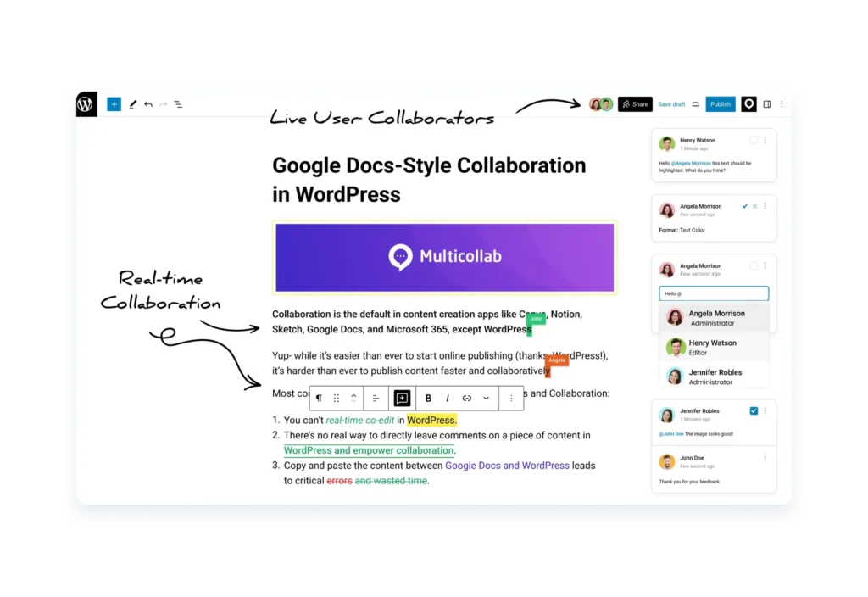Viewport: 868px width, 597px height.
Task: Click the highlighted 'WordPress.' text
Action: click(x=431, y=421)
